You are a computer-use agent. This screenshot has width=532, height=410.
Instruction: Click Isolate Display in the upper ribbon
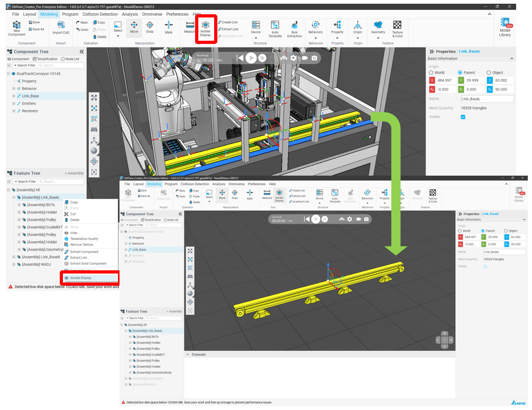coord(205,29)
